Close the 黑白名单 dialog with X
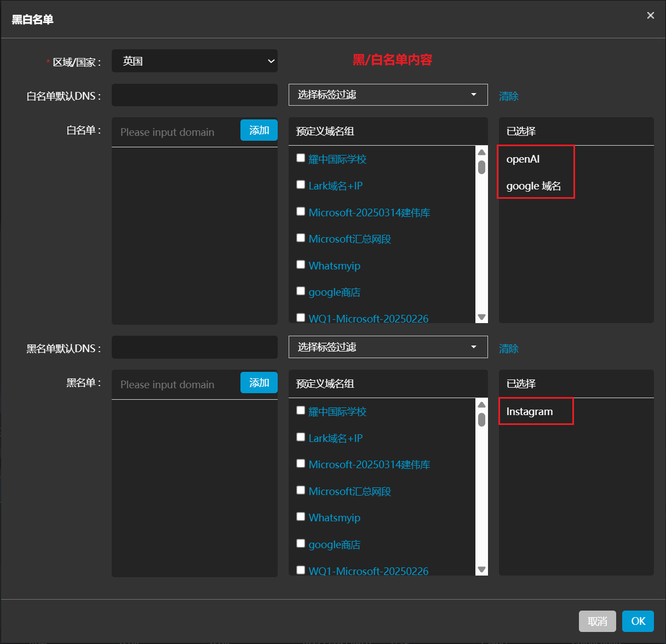666x644 pixels. tap(650, 15)
